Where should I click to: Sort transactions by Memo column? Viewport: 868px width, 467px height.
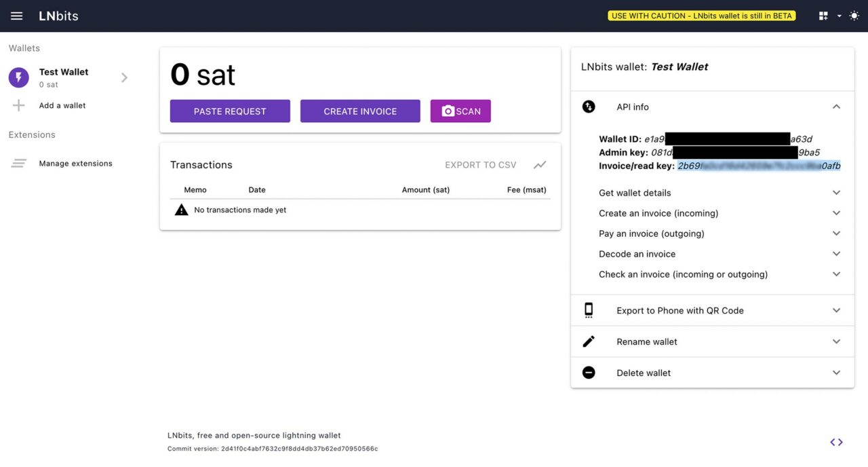click(195, 189)
